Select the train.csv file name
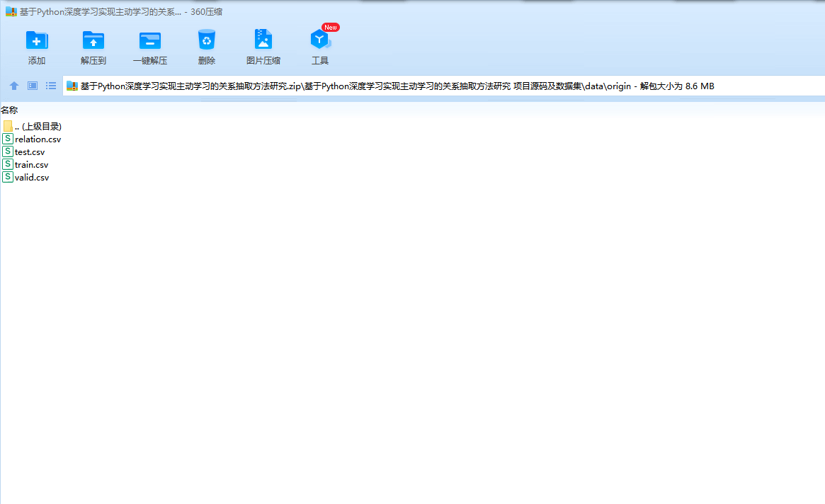The width and height of the screenshot is (825, 504). click(x=32, y=165)
